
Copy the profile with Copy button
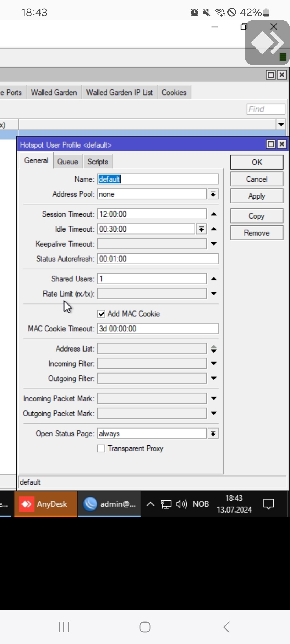257,216
